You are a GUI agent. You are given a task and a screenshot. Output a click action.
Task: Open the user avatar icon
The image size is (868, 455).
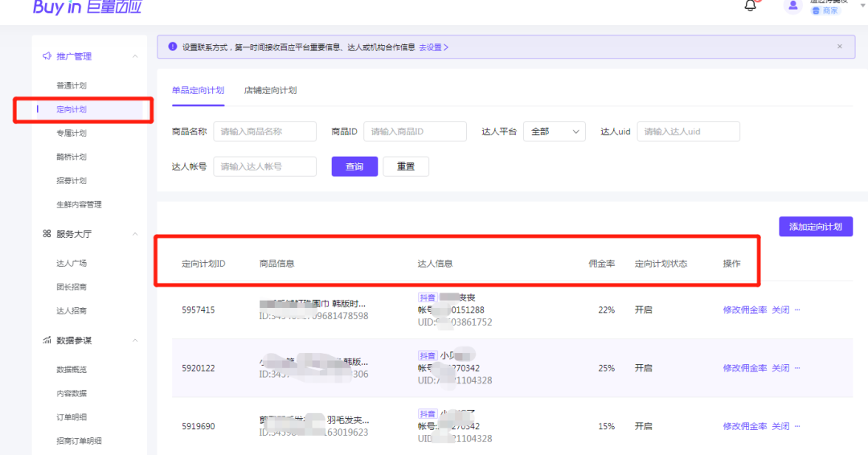(x=792, y=6)
